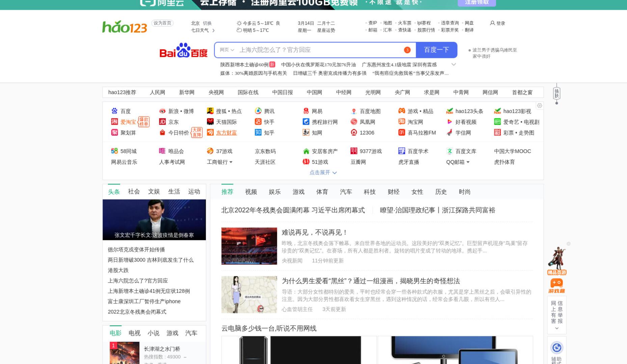Open the Vipshop (唯品会) icon
Screen dimensions: 627x364
(162, 151)
